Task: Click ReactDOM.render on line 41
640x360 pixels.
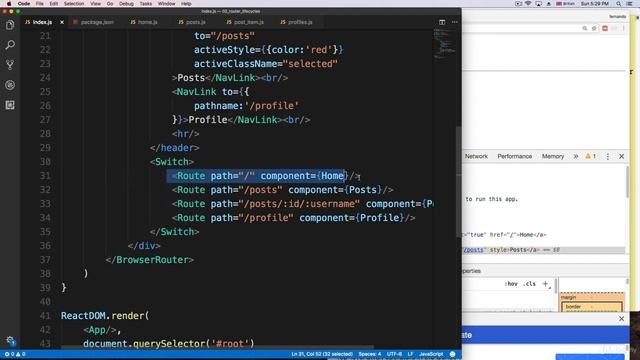Action: click(105, 316)
